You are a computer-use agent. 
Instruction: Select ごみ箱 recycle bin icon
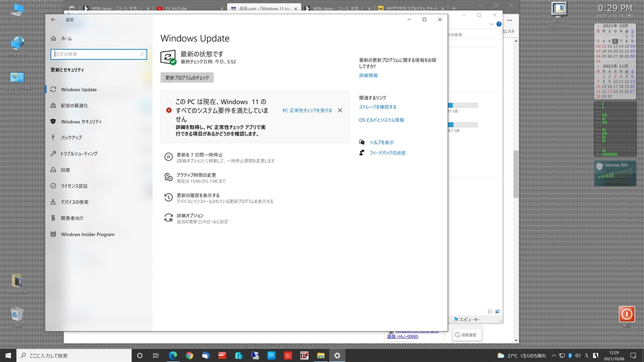(x=17, y=317)
